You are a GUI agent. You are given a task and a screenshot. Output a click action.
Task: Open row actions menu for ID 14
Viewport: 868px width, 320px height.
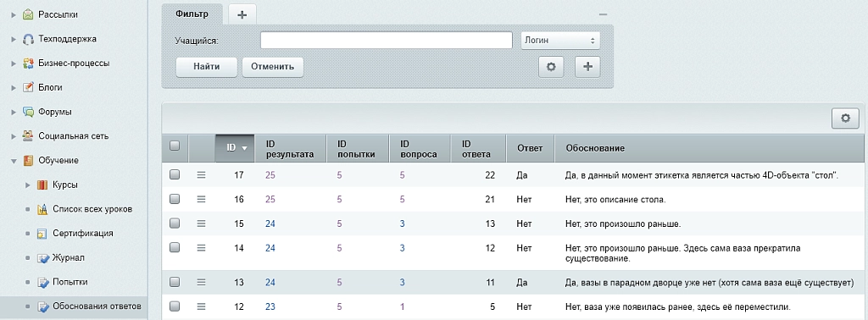[x=202, y=247]
